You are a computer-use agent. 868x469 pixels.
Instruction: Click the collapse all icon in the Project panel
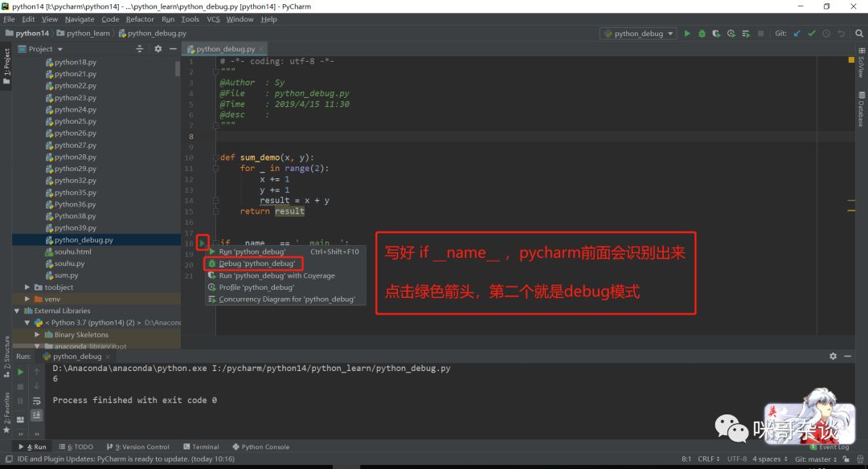pyautogui.click(x=140, y=49)
